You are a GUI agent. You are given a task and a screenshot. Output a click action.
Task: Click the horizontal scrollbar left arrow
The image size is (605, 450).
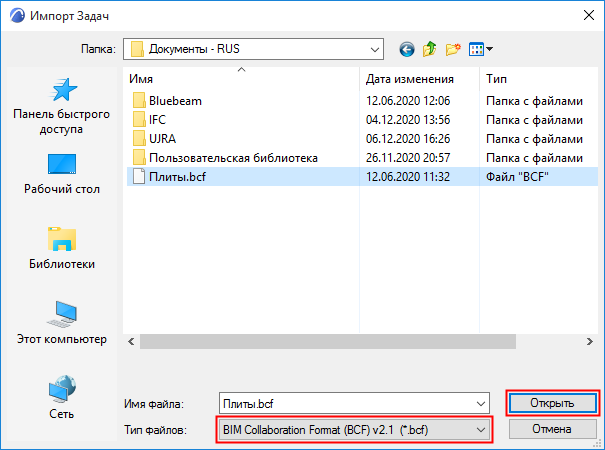click(132, 342)
